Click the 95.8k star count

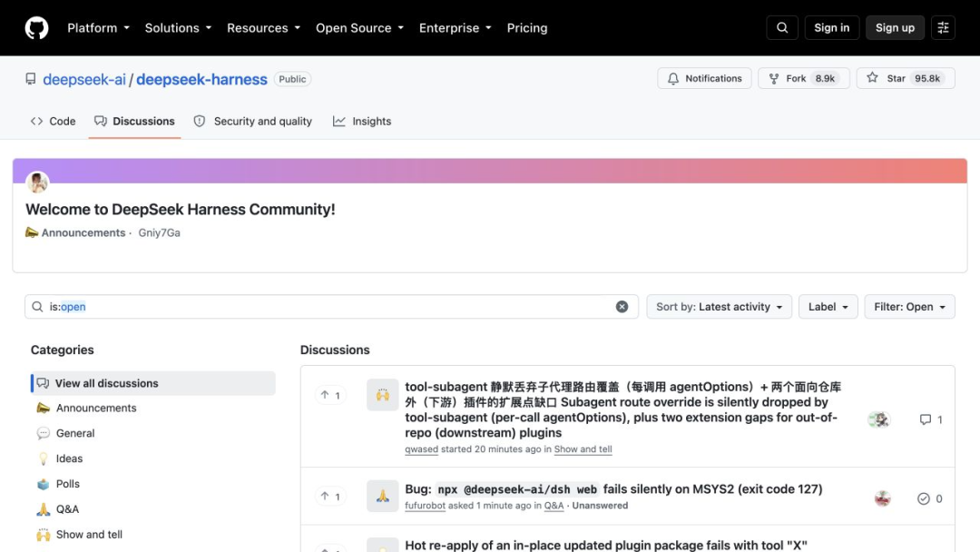(x=926, y=78)
